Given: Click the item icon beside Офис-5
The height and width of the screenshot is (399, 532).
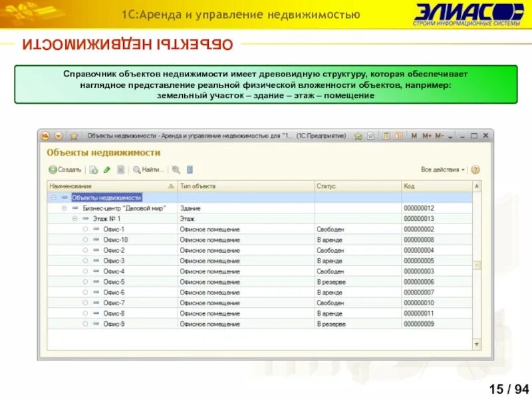Looking at the screenshot, I should tap(96, 281).
